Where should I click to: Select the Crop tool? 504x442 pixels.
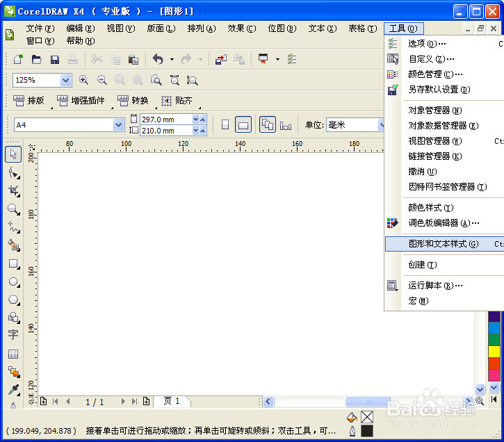click(13, 191)
